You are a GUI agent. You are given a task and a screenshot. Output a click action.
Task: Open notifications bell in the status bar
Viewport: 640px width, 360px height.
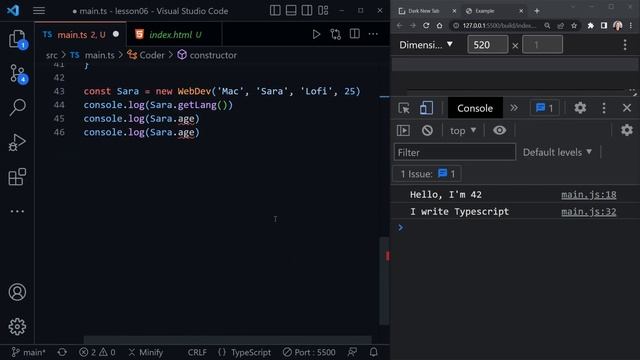tap(373, 352)
